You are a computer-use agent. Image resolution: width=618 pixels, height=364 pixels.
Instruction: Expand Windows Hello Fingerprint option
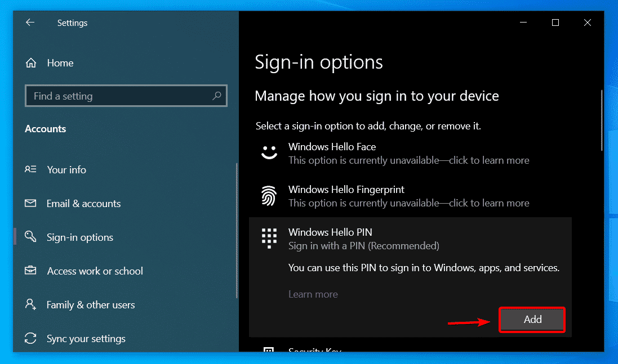[x=410, y=196]
